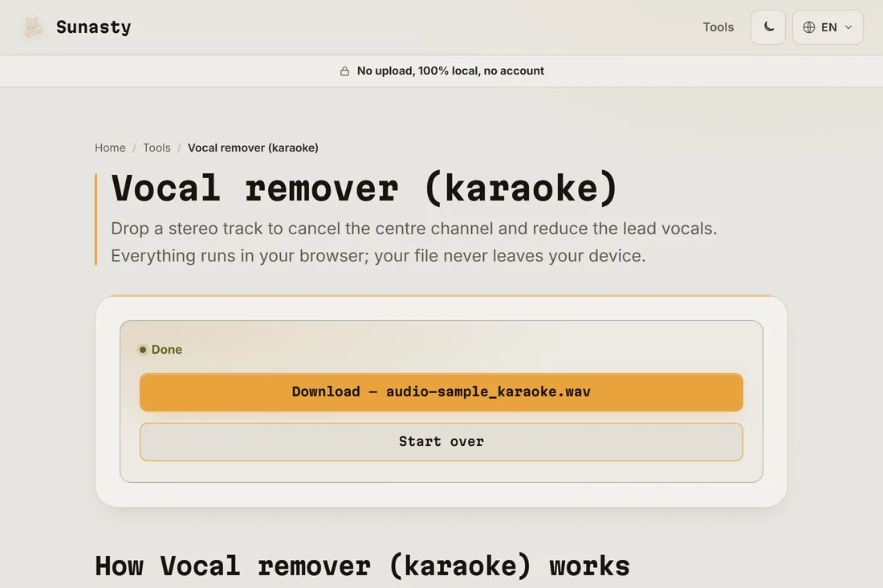Click the lock icon in privacy banner
Image resolution: width=883 pixels, height=588 pixels.
coord(344,71)
